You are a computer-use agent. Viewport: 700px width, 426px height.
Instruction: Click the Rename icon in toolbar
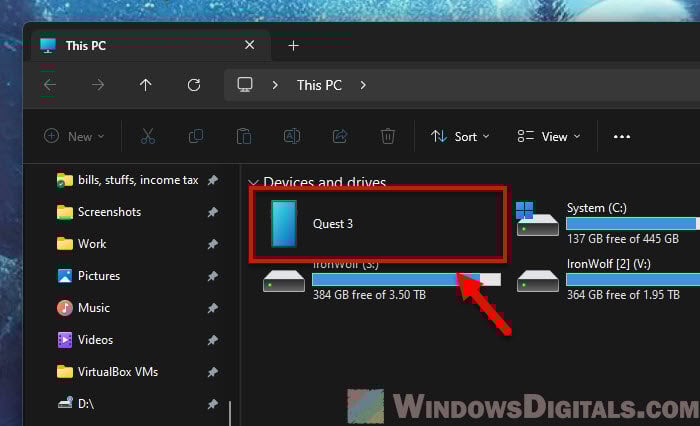292,136
